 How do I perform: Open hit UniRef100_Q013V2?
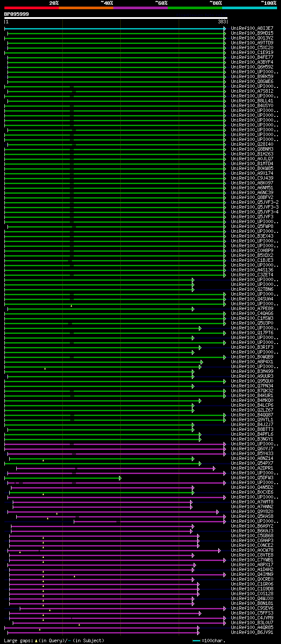coord(252,38)
